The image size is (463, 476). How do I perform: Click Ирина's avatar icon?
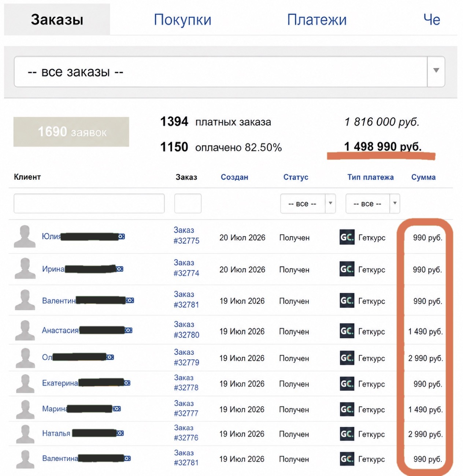pos(25,268)
